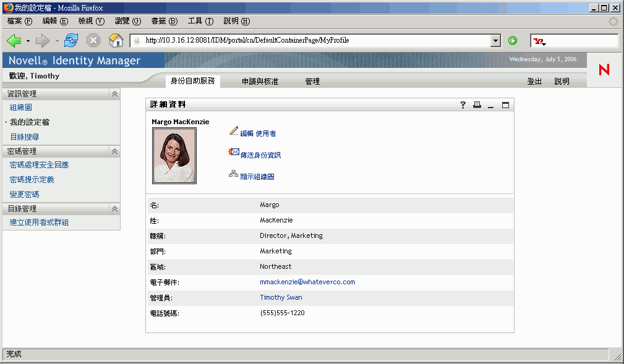Select 我的設定檔 in the sidebar
This screenshot has height=364, width=624.
(30, 122)
